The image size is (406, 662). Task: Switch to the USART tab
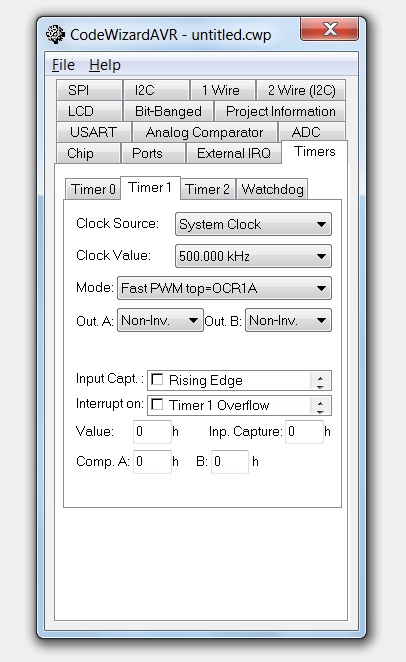click(x=94, y=132)
